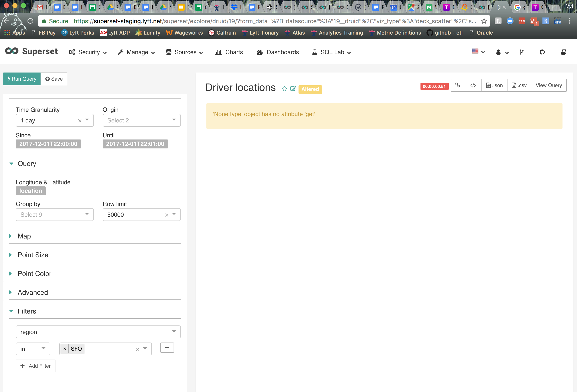The width and height of the screenshot is (577, 392).
Task: Export chart data as .json
Action: pos(494,85)
